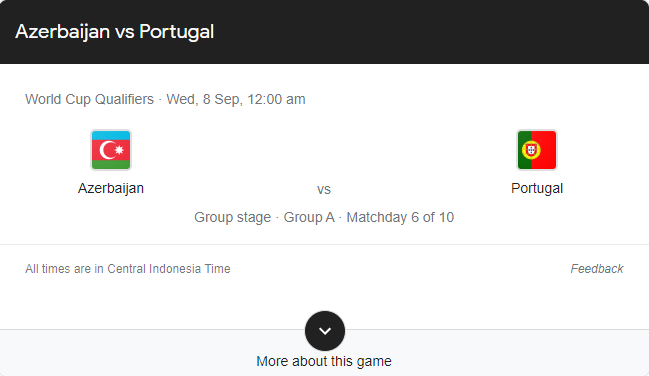Select the Portugal team name
Viewport: 649px width, 376px height.
(x=537, y=188)
